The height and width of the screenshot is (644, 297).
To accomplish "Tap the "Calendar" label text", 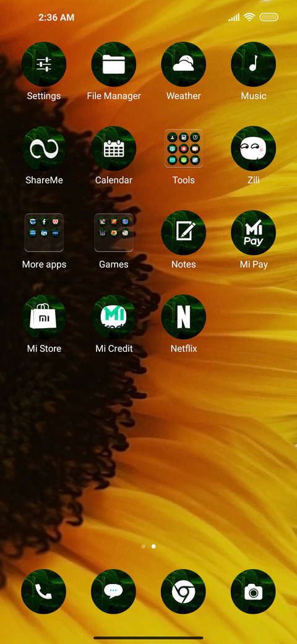I will (114, 180).
